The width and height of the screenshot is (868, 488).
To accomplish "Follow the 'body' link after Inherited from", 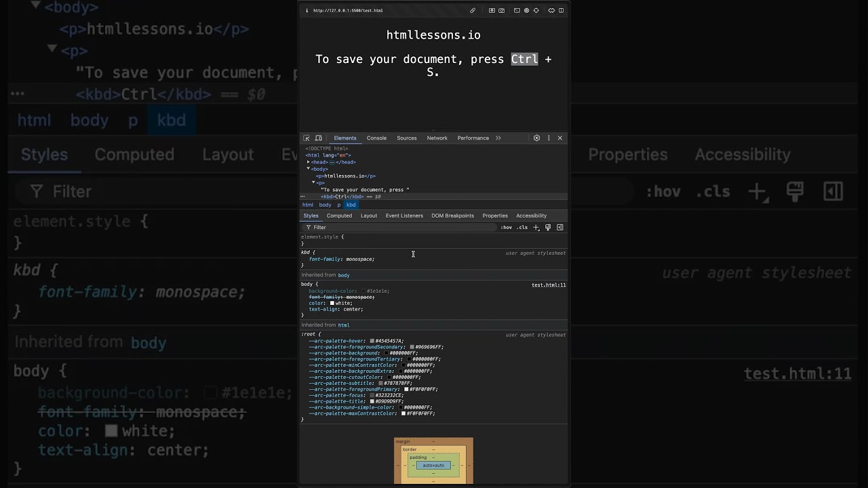I will coord(344,275).
